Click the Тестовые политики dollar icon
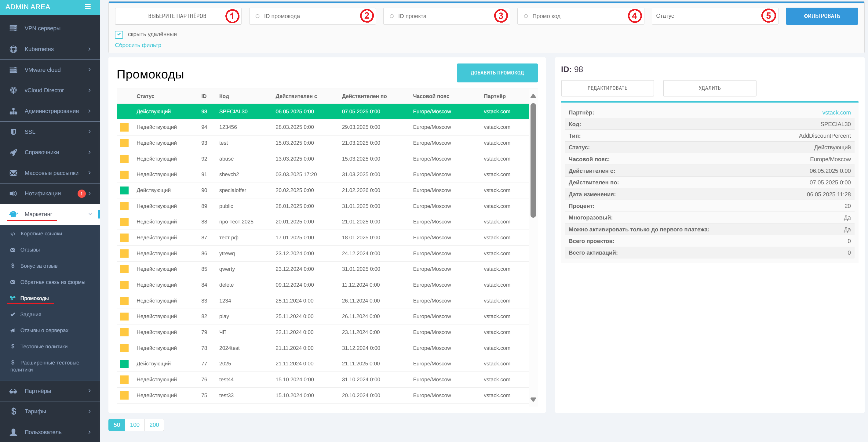 [x=13, y=346]
